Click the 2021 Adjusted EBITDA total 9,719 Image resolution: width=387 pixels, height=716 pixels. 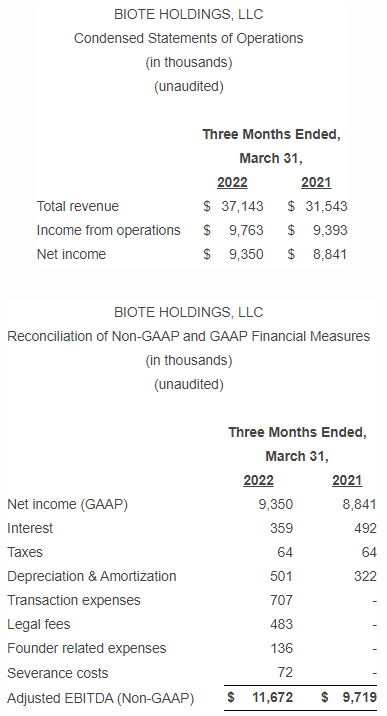[x=360, y=697]
